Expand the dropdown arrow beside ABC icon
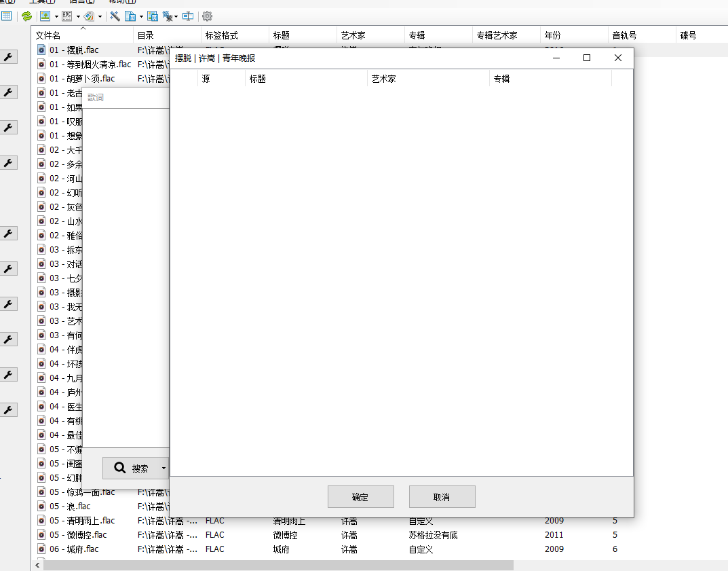Image resolution: width=728 pixels, height=571 pixels. pos(78,16)
